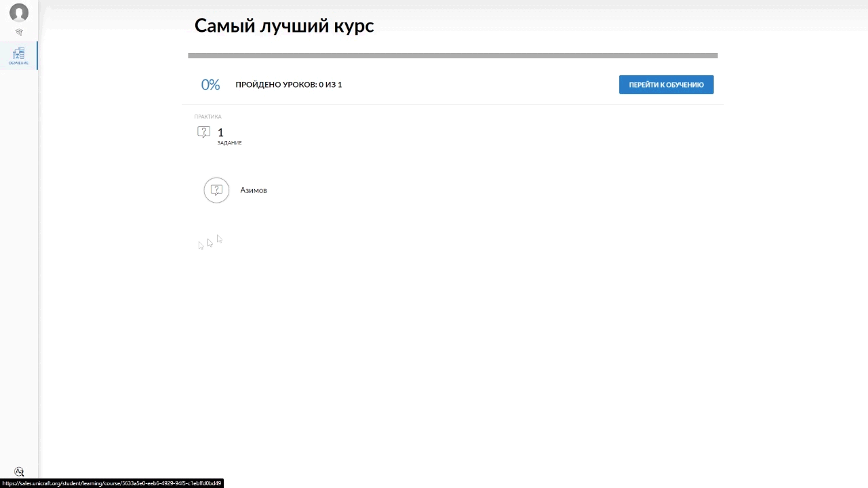The image size is (868, 488).
Task: Click the Пройдено уроков: 0 из 1 text
Action: pyautogui.click(x=289, y=85)
